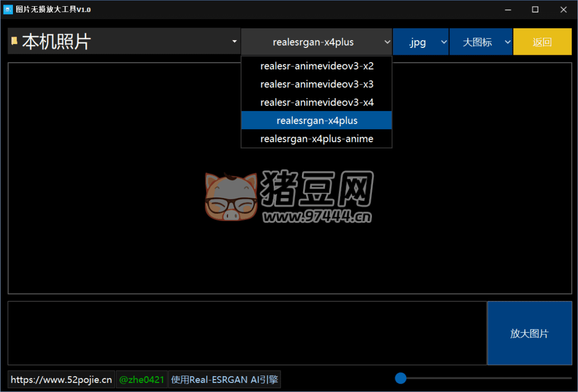Click the 使用Real-ESRGAN AI引擎 label
The height and width of the screenshot is (392, 578).
click(x=224, y=380)
